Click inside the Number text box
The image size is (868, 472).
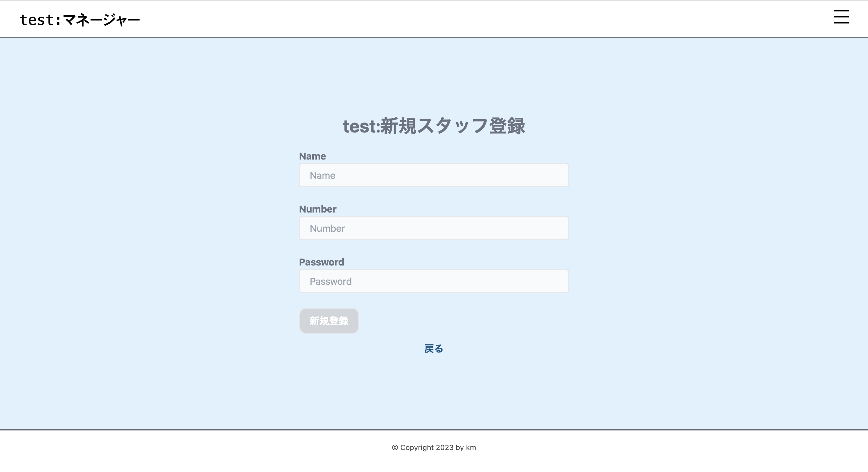coord(433,228)
